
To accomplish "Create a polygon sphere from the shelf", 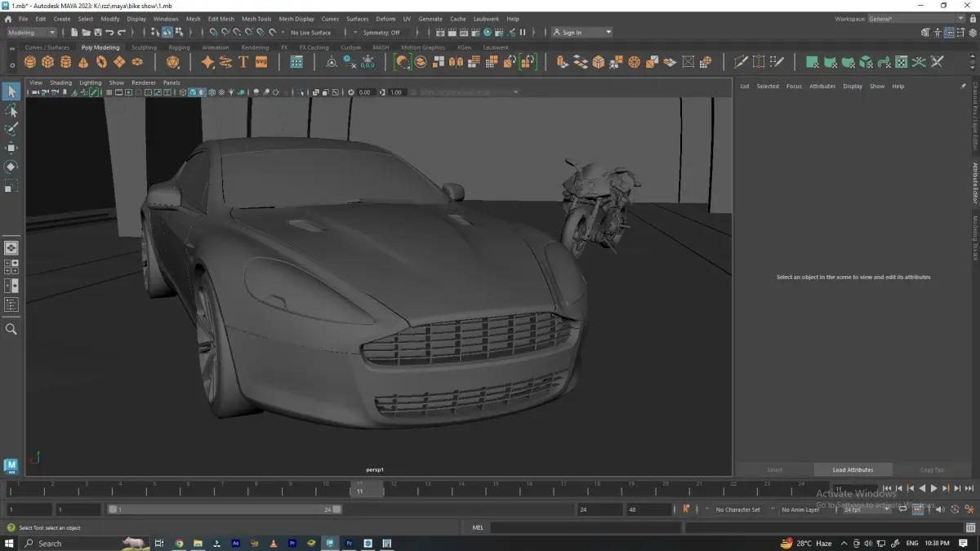I will (x=30, y=62).
